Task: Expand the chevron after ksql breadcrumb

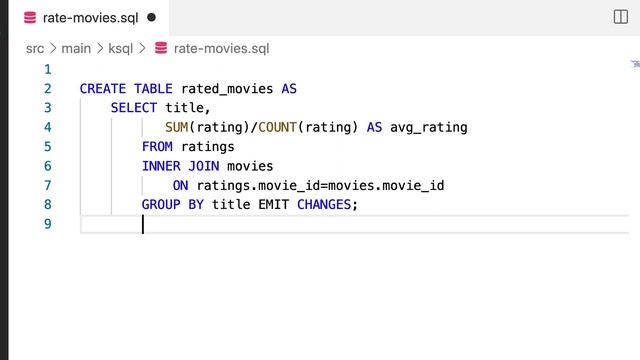Action: tap(142, 49)
